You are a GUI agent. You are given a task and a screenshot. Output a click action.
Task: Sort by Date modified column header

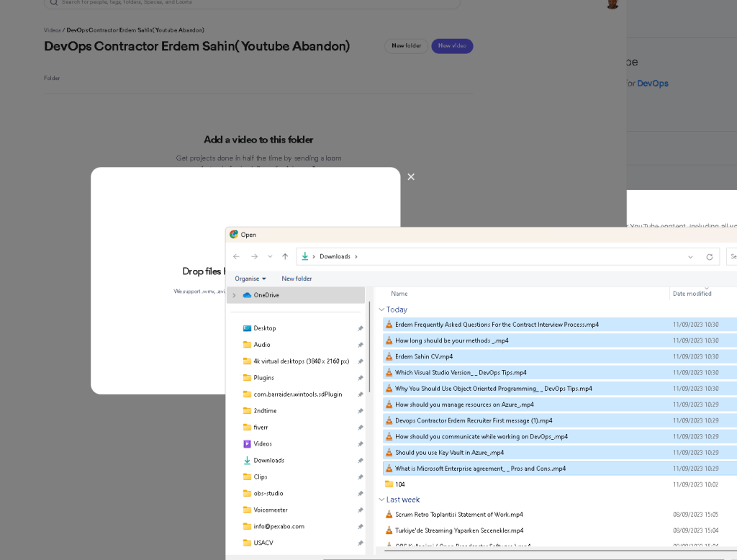pos(692,294)
